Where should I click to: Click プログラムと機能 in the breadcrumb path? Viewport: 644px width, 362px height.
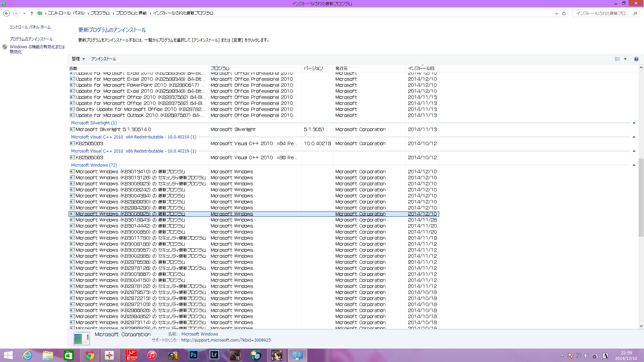pyautogui.click(x=131, y=13)
